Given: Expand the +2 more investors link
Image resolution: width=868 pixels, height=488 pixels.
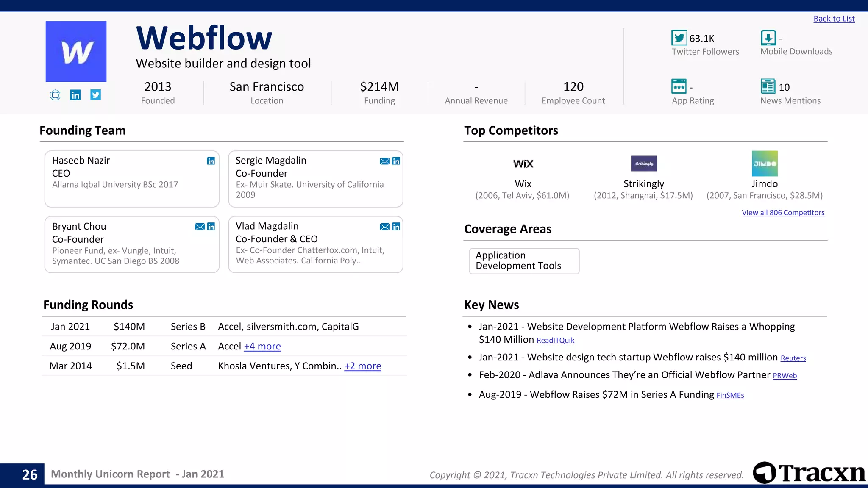Looking at the screenshot, I should pyautogui.click(x=363, y=366).
